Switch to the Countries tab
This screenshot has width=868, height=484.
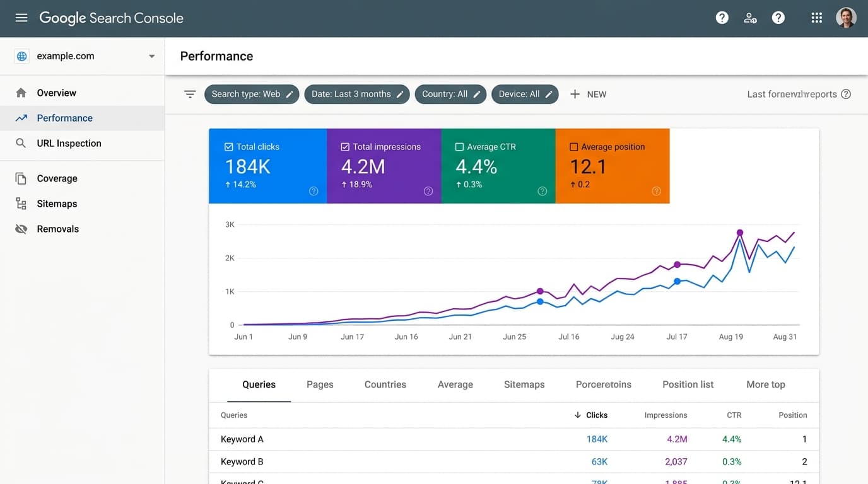tap(385, 384)
